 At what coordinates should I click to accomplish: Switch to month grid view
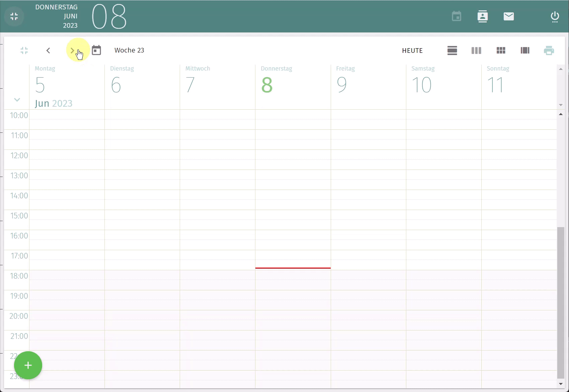pos(501,51)
